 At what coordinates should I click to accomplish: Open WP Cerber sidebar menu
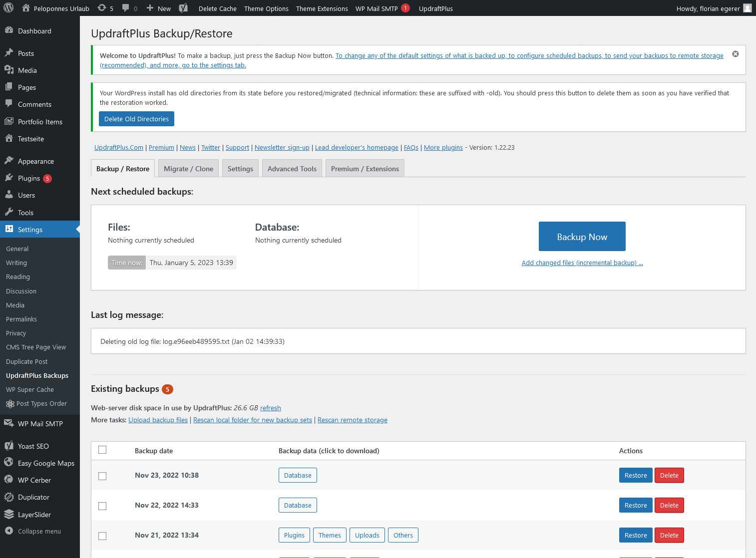pos(40,480)
